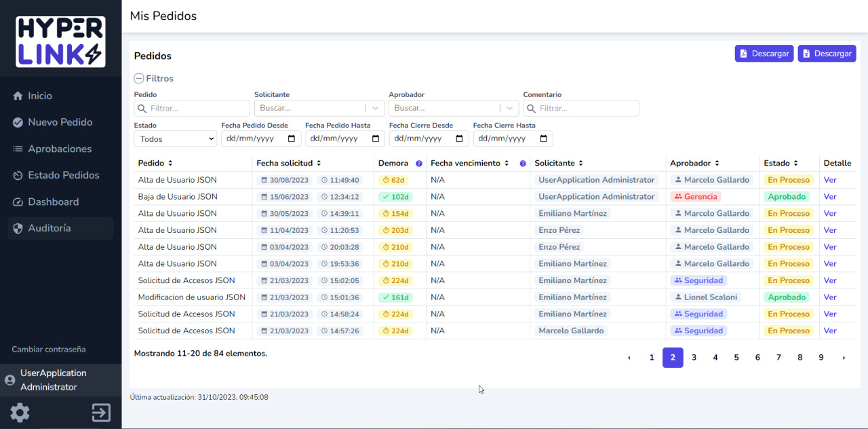Open the Estado dropdown showing Todos
Screen dimensions: 868x429
[175, 138]
